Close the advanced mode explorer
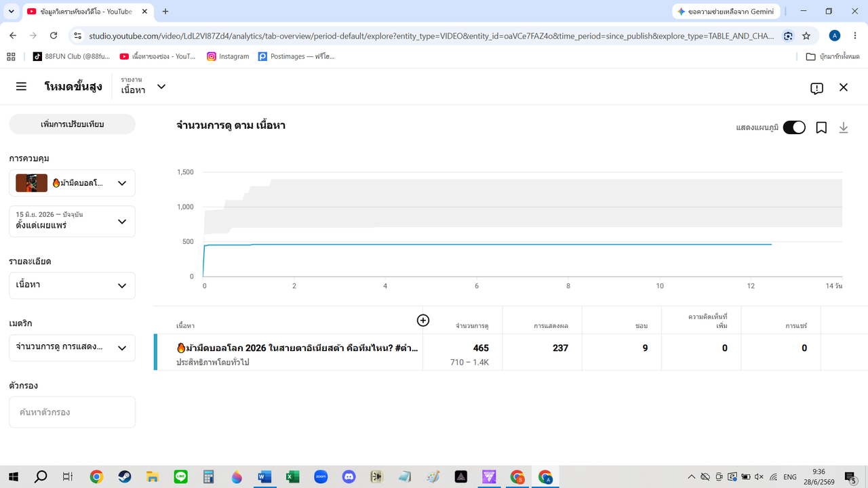Image resolution: width=868 pixels, height=488 pixels. (844, 87)
